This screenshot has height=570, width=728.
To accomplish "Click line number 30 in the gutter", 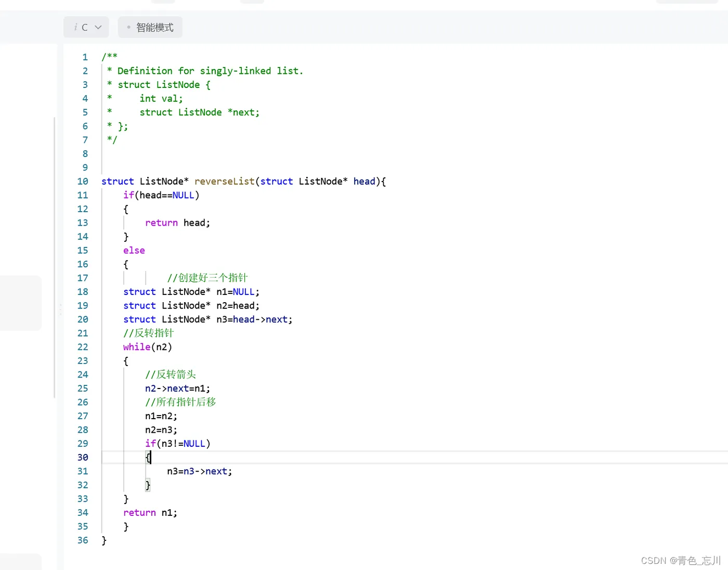I will point(83,458).
